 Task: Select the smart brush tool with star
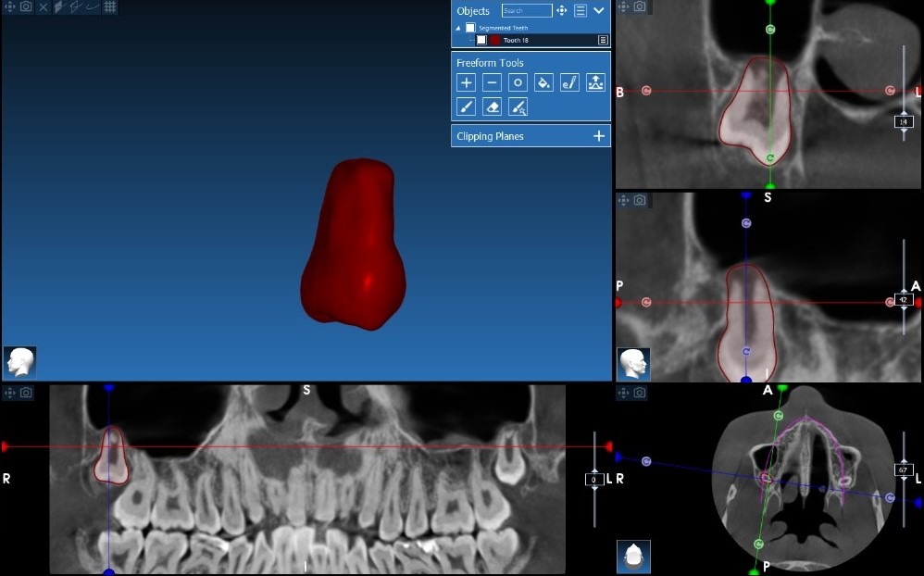pyautogui.click(x=518, y=106)
